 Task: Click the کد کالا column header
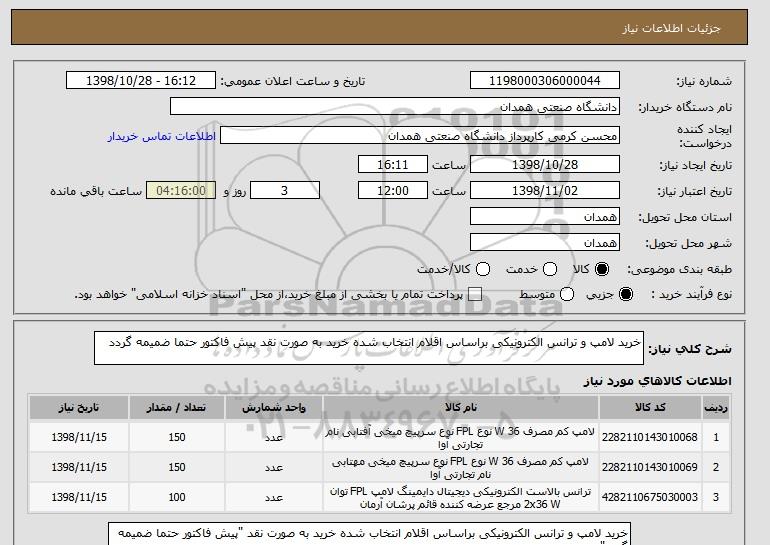[650, 408]
